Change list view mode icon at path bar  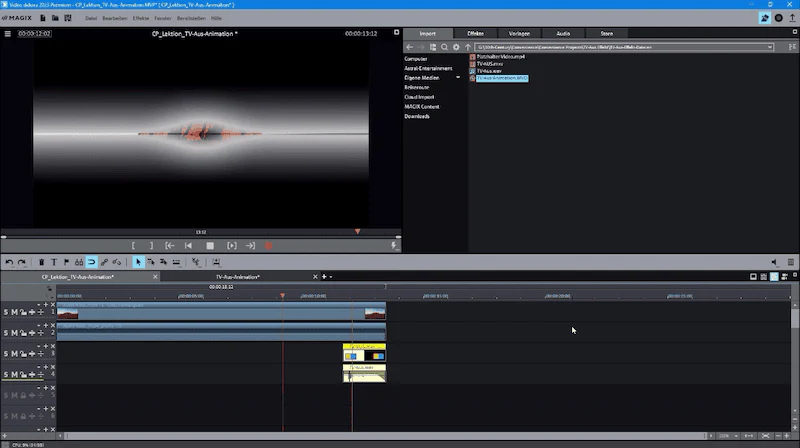[x=792, y=47]
